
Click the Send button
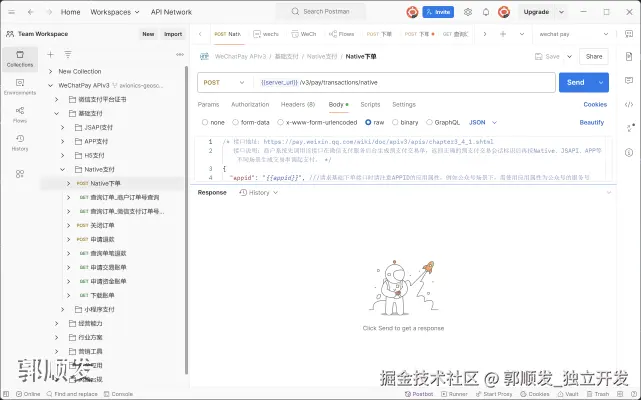576,83
